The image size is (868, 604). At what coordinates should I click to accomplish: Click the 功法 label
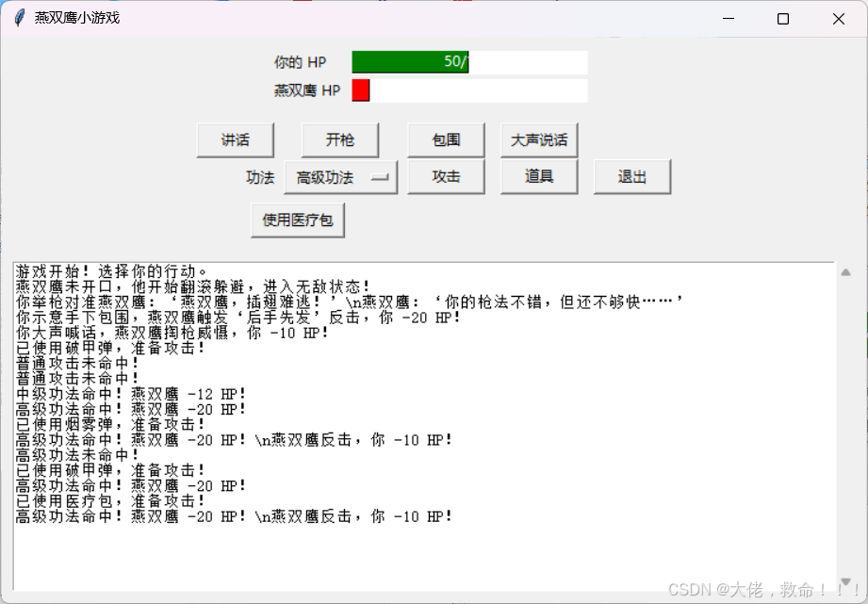pos(260,178)
